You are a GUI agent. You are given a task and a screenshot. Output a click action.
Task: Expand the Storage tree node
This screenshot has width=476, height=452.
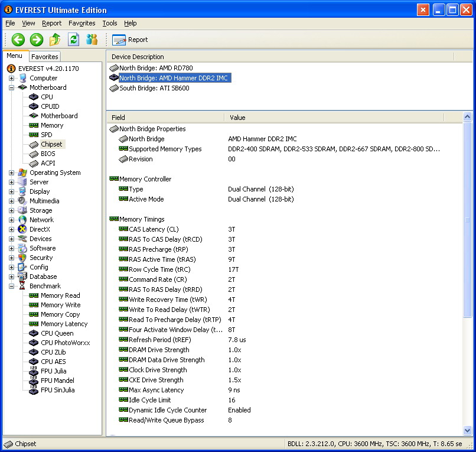(12, 210)
